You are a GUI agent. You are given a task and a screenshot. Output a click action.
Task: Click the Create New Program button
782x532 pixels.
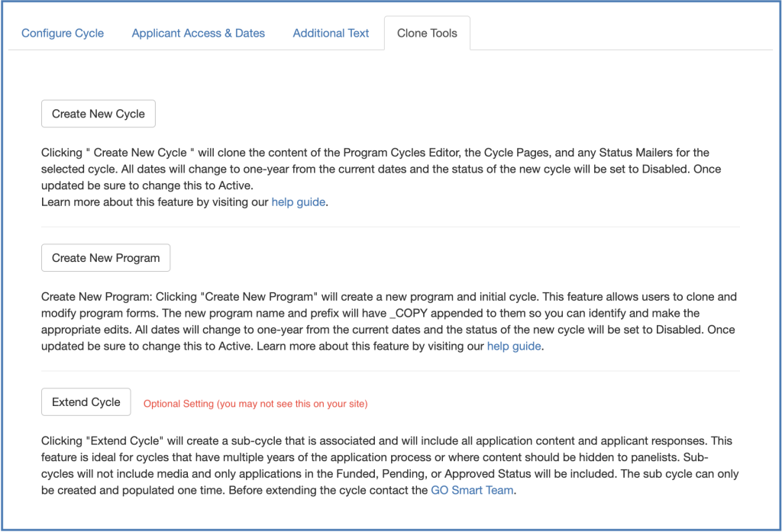[105, 258]
